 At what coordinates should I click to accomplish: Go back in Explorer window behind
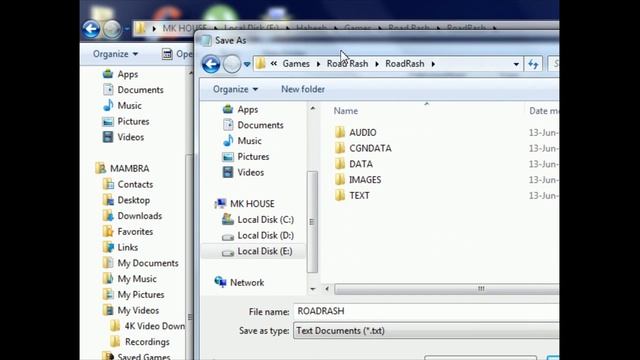tap(91, 29)
